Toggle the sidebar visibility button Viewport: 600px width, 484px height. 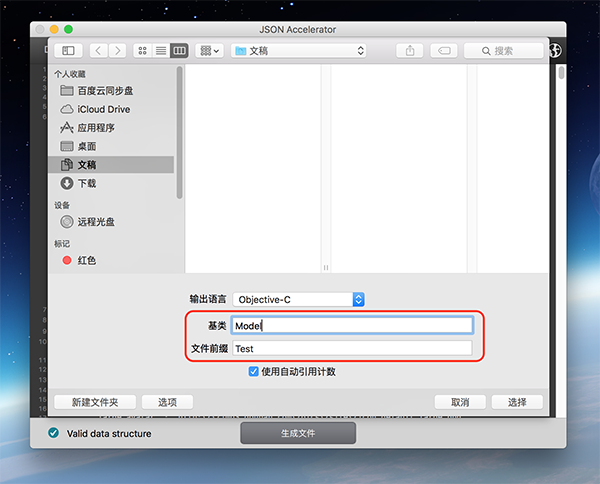click(x=68, y=51)
